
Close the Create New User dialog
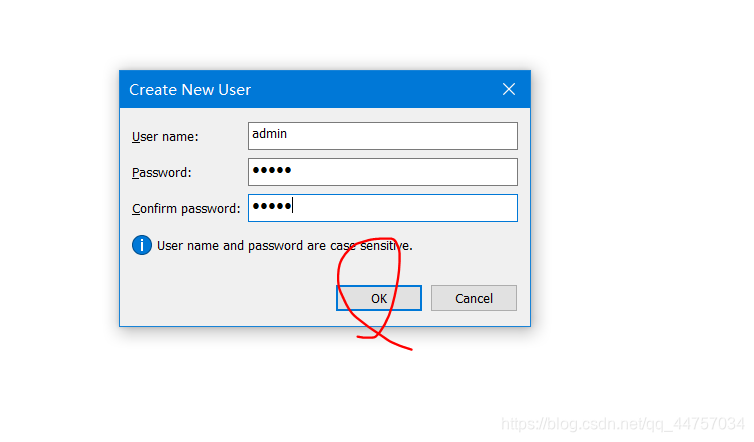pos(509,89)
